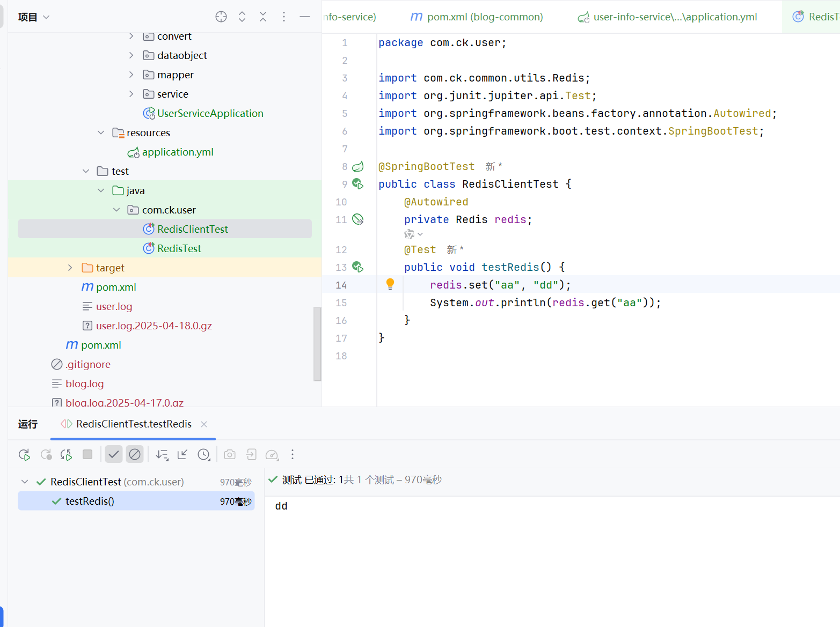Toggle Show Ignored tests button

[x=135, y=455]
